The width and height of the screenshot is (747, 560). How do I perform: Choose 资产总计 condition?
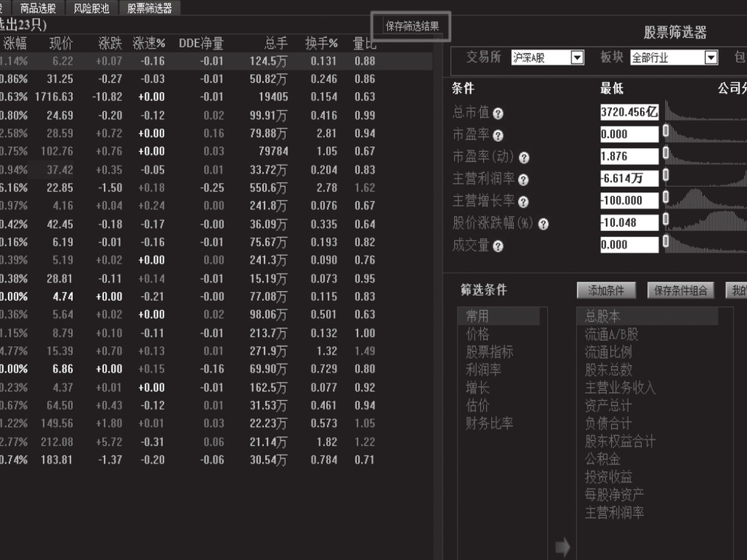(x=609, y=406)
